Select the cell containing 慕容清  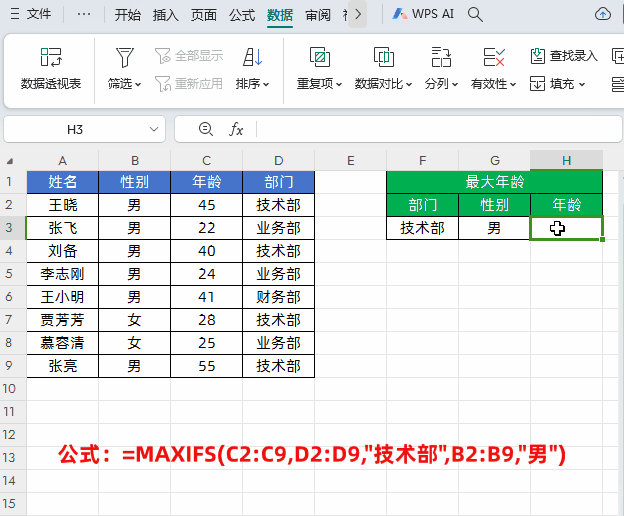pos(62,343)
